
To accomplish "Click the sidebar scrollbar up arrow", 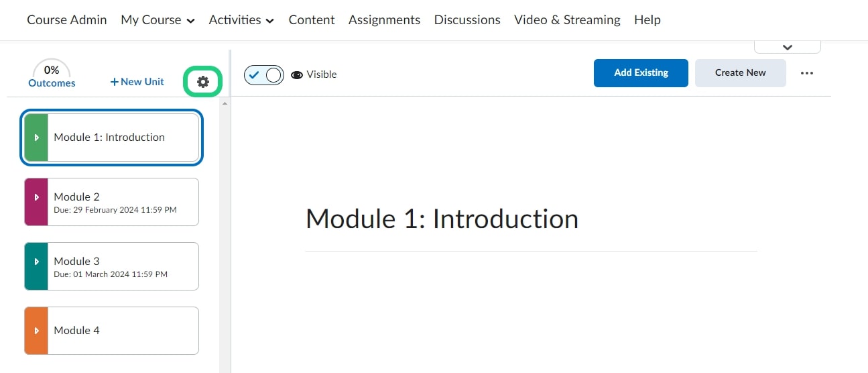I will tap(225, 103).
